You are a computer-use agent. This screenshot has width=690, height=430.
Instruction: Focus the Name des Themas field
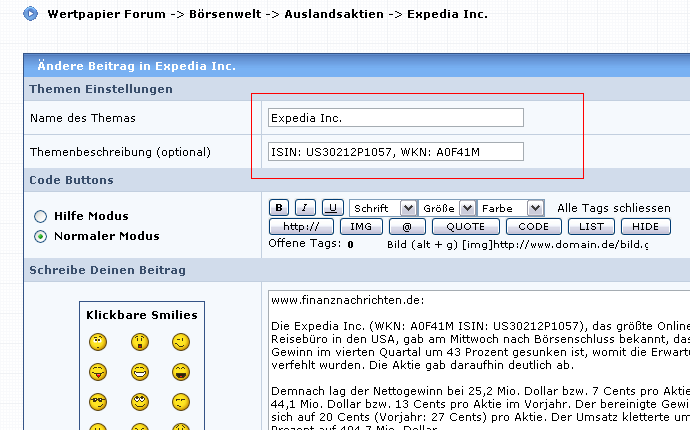pos(396,118)
